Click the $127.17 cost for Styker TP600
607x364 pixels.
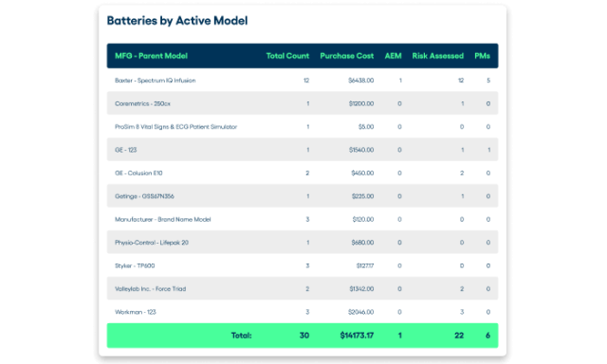pos(365,265)
